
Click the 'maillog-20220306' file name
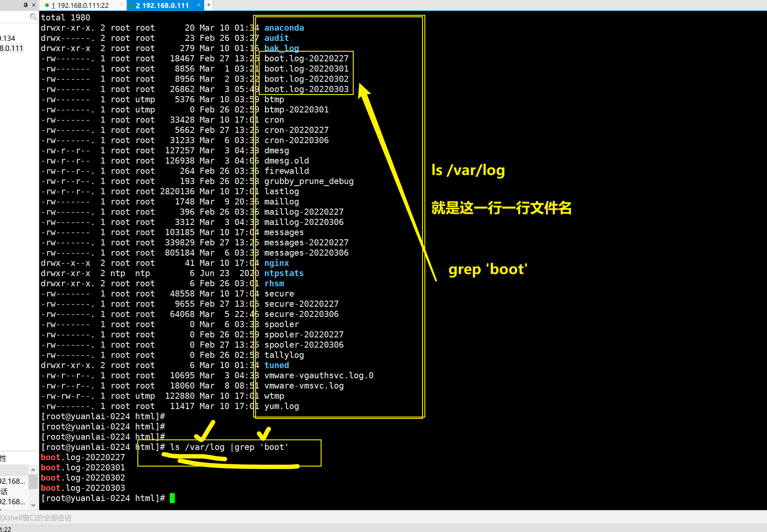pos(304,222)
